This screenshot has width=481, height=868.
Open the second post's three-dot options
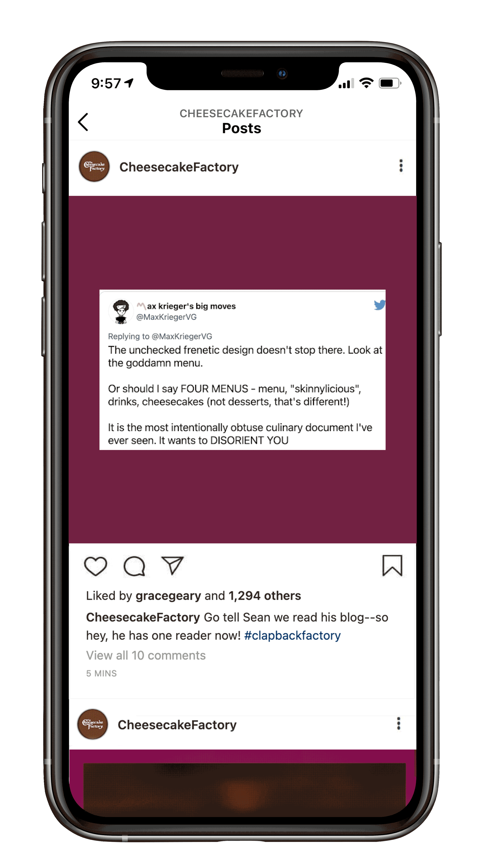(x=398, y=723)
